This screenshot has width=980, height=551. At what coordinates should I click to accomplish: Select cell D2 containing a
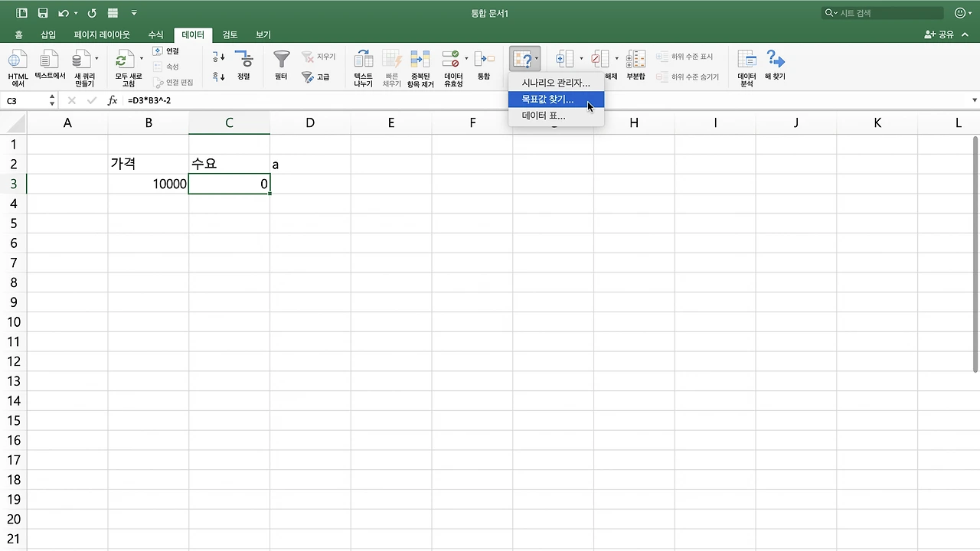310,164
